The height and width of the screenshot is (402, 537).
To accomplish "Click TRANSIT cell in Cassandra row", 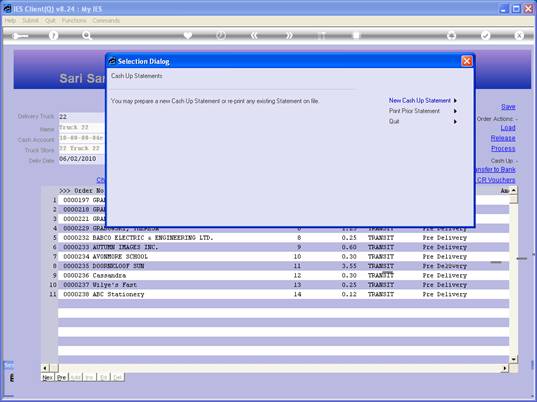I will 381,275.
